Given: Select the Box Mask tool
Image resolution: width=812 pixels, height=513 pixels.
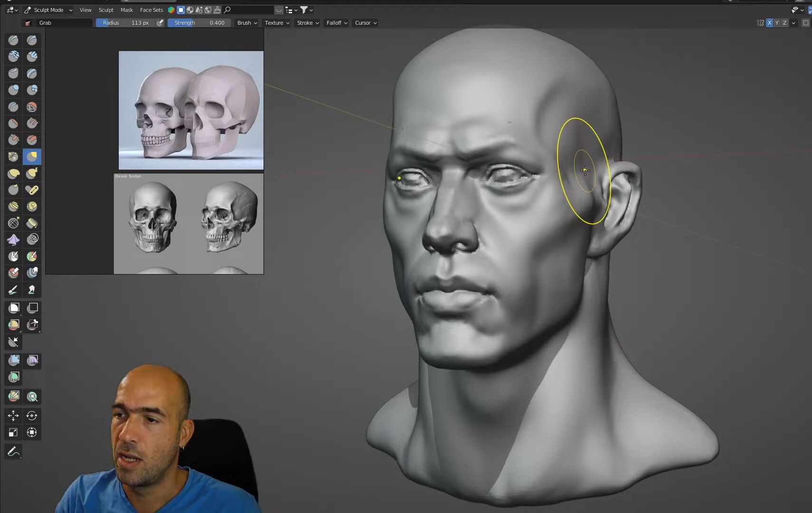Looking at the screenshot, I should (x=13, y=308).
